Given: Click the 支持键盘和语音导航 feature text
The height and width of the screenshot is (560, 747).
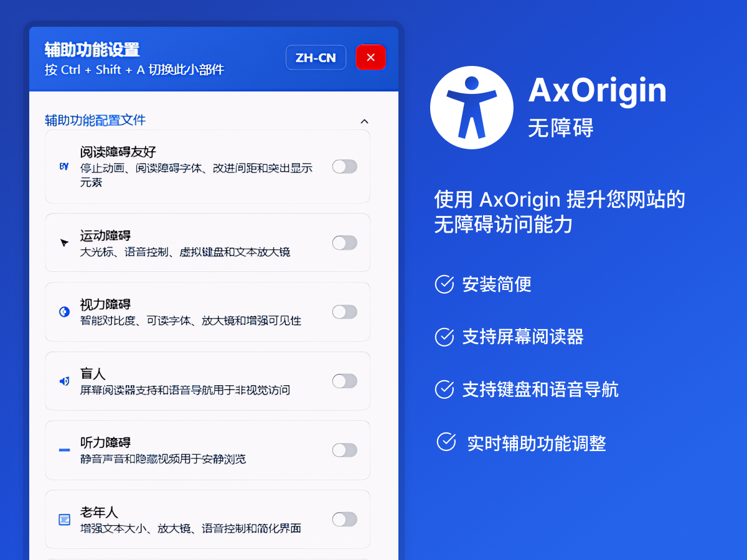Looking at the screenshot, I should tap(540, 390).
